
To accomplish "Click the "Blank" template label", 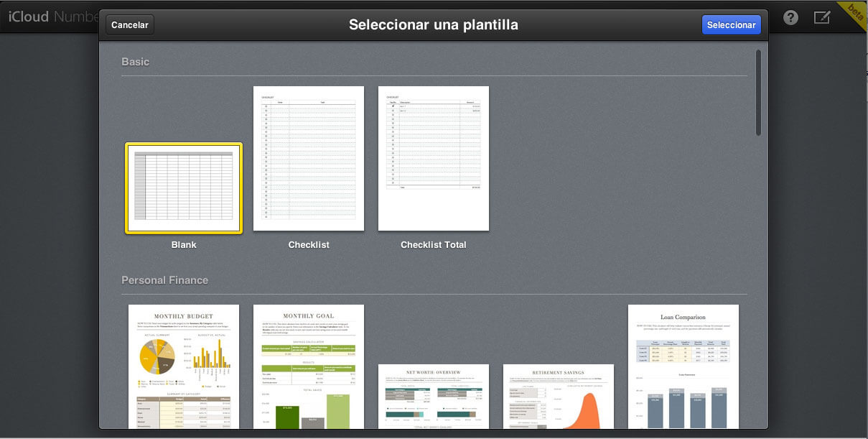I will [184, 245].
